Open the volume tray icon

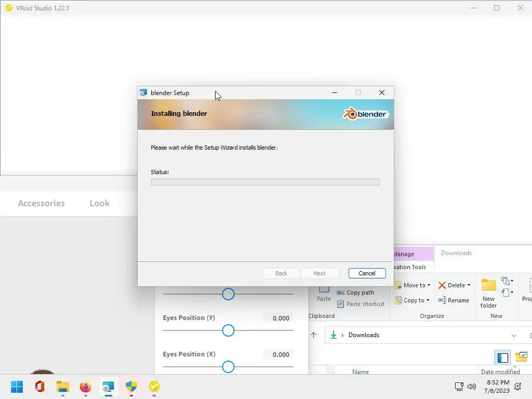tap(472, 386)
